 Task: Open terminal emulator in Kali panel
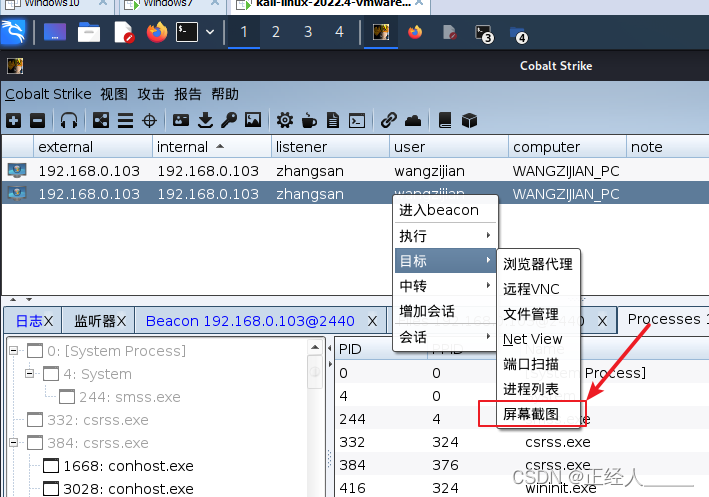coord(187,32)
